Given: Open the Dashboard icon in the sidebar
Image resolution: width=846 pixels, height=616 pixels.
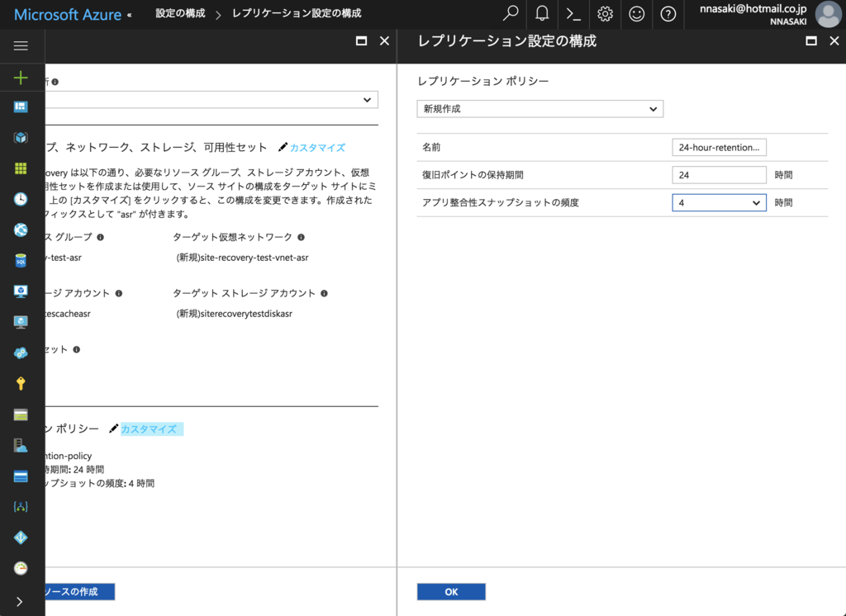Looking at the screenshot, I should click(21, 107).
